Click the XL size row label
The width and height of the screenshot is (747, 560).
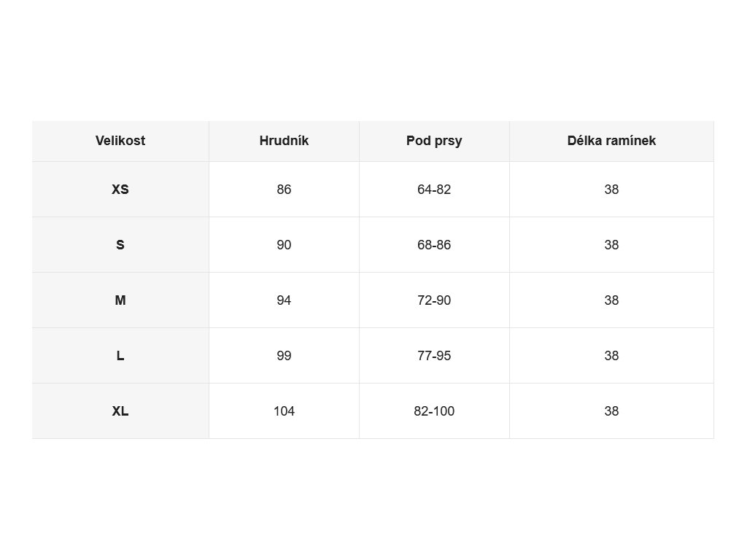(x=120, y=411)
